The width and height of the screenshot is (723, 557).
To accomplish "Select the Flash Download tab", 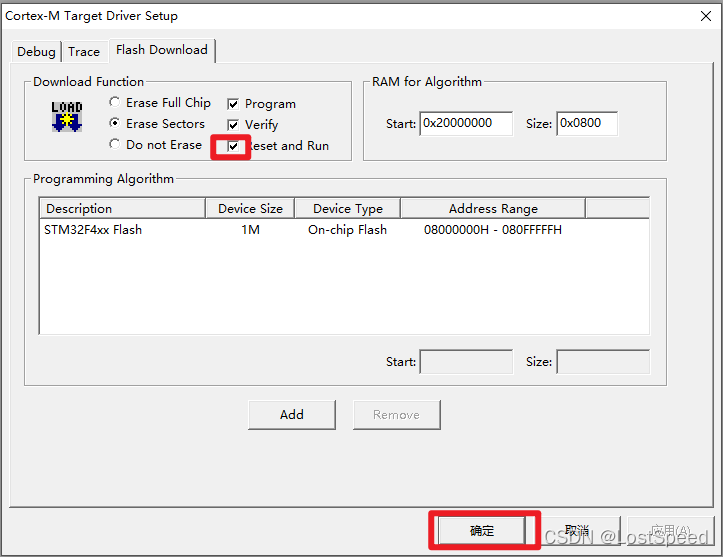I will (x=162, y=50).
